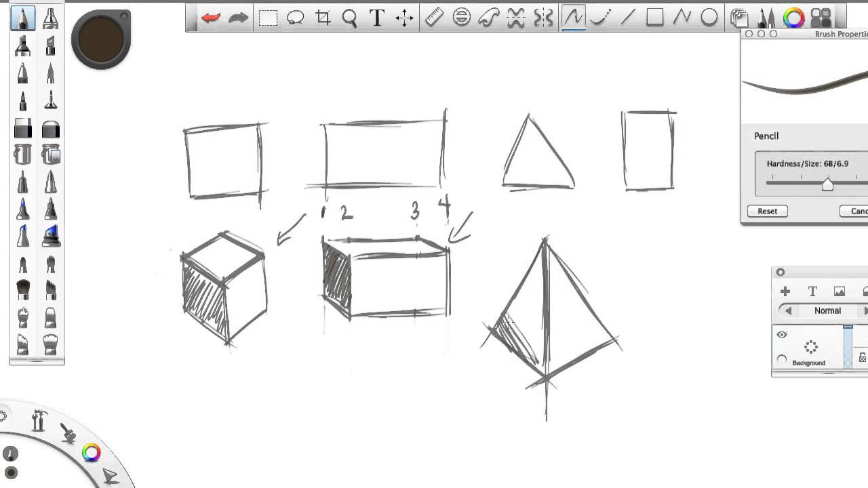Click the left arrow beside Normal blend mode

point(788,310)
